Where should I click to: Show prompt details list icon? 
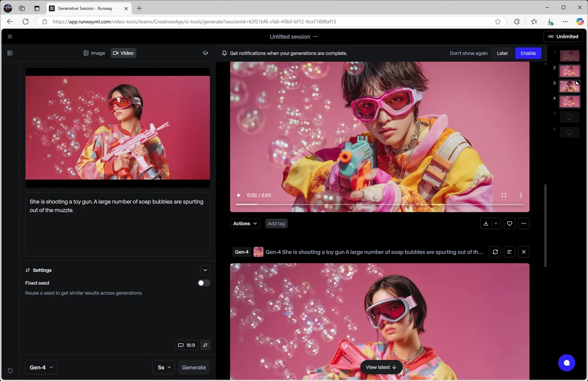[x=510, y=252]
